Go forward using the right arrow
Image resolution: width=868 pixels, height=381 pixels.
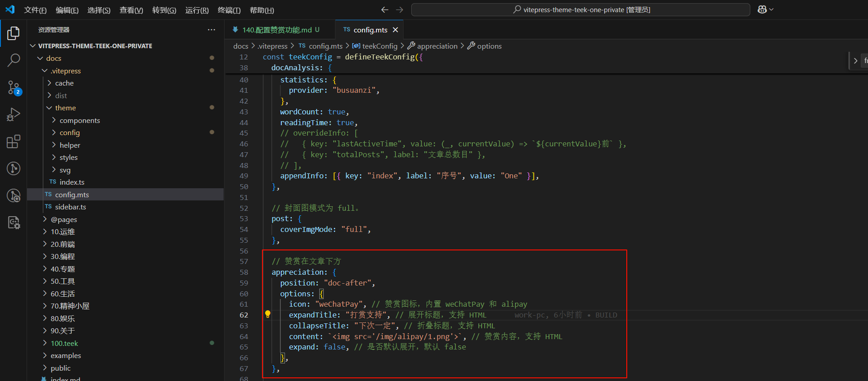400,9
